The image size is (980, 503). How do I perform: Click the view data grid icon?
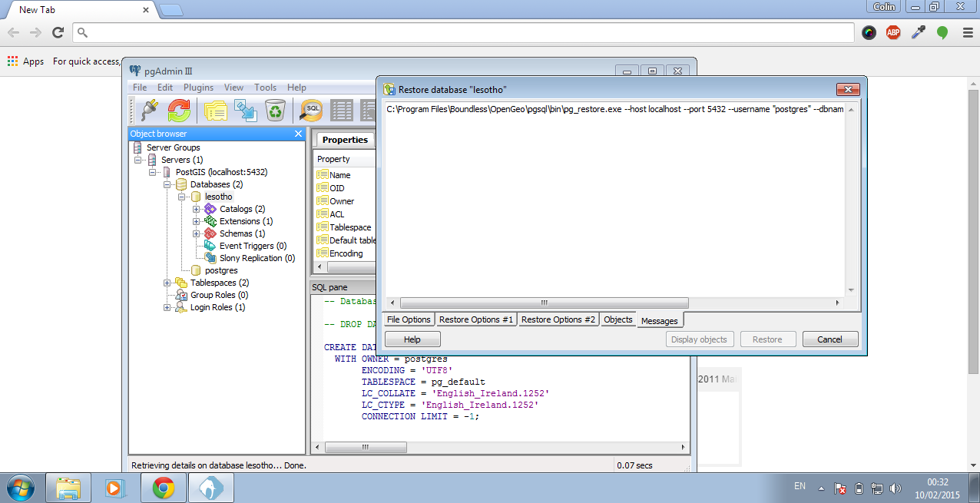[342, 111]
